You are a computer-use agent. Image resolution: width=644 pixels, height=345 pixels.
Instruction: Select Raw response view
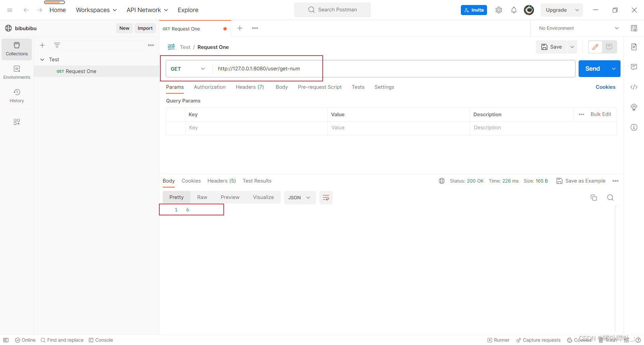coord(202,197)
